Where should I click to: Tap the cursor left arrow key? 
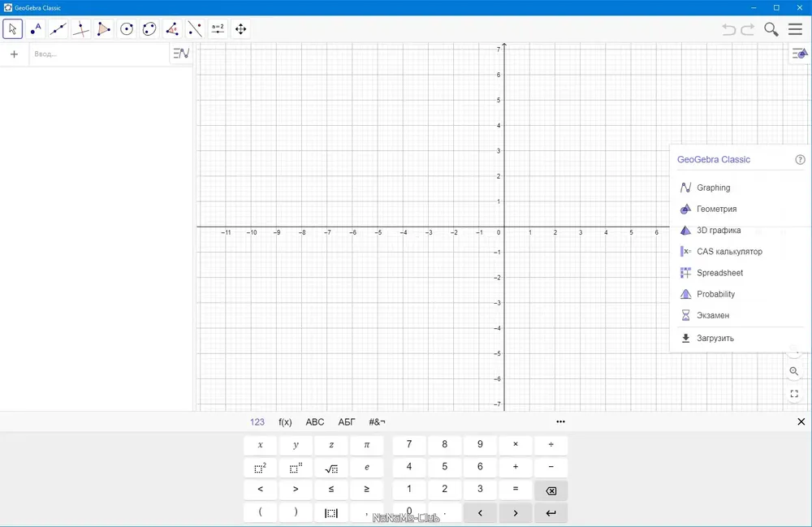480,512
